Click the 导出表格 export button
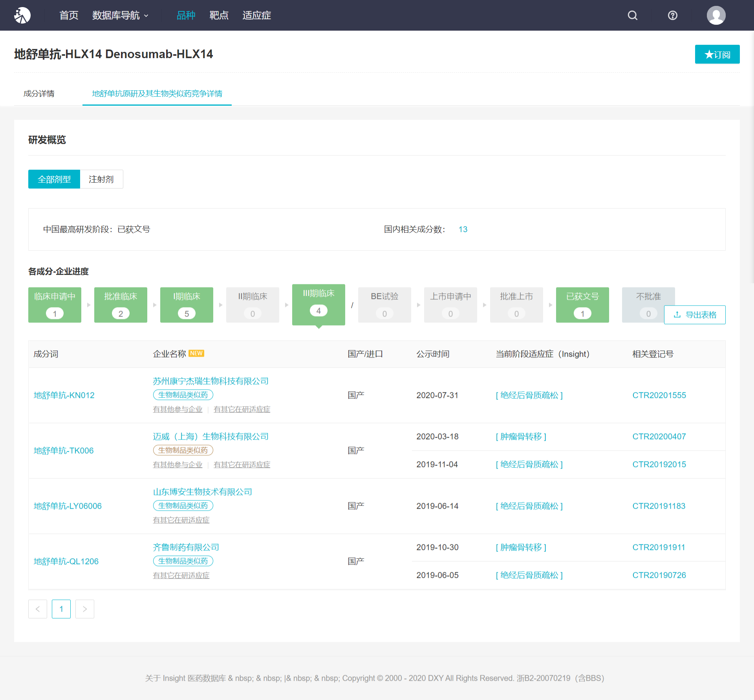 (x=695, y=315)
